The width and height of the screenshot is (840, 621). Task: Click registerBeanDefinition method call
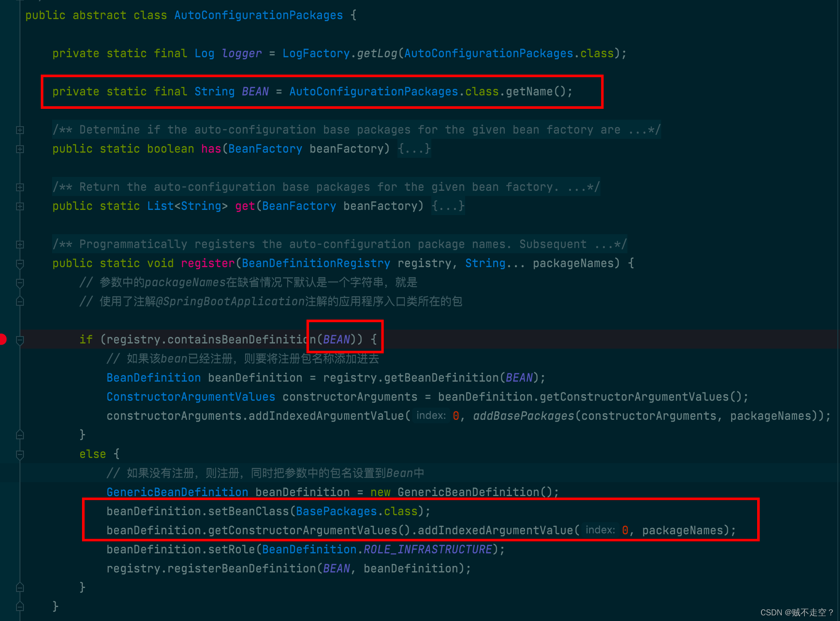242,569
